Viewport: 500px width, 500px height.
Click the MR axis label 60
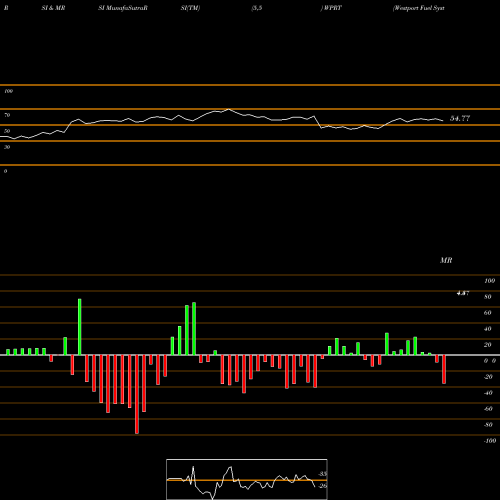[488, 313]
